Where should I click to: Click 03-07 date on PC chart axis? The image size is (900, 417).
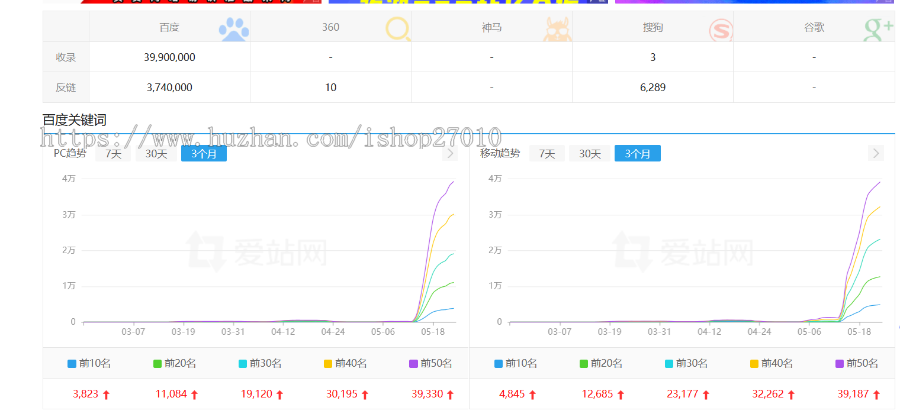pos(133,332)
